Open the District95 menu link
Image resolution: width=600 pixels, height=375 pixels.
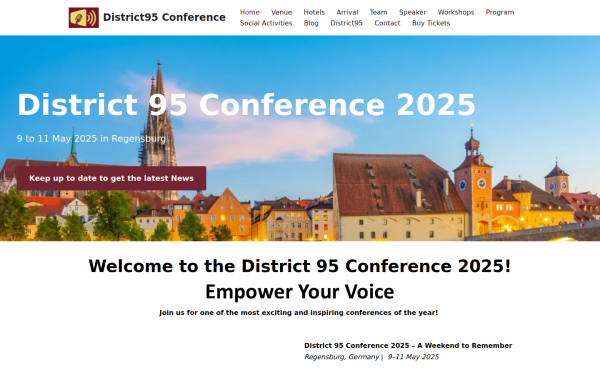346,23
